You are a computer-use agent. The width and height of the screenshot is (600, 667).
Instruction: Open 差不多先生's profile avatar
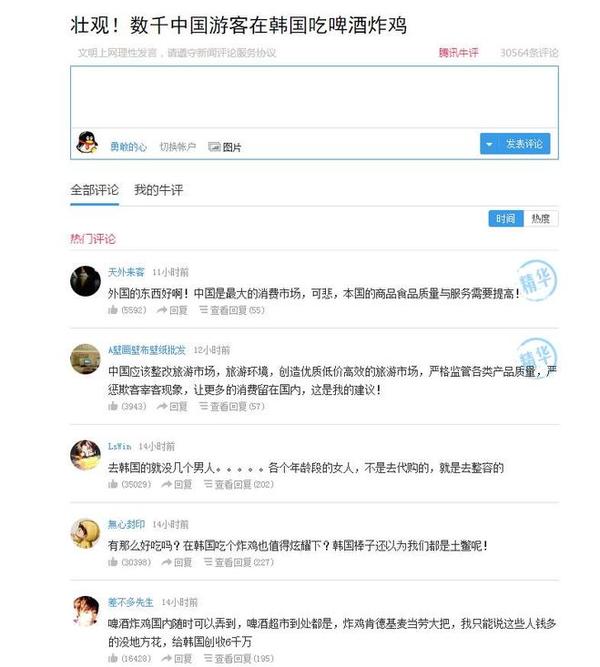click(85, 611)
